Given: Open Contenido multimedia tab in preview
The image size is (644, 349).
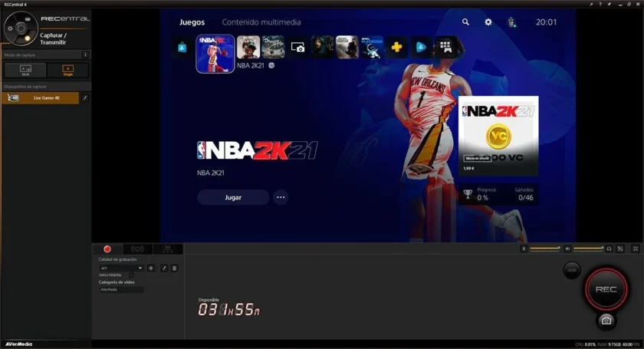Looking at the screenshot, I should [261, 22].
